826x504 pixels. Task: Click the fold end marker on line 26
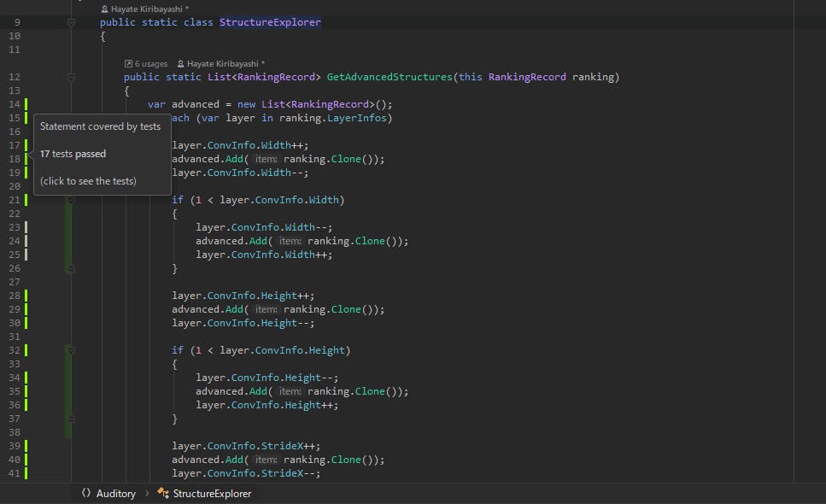[71, 268]
